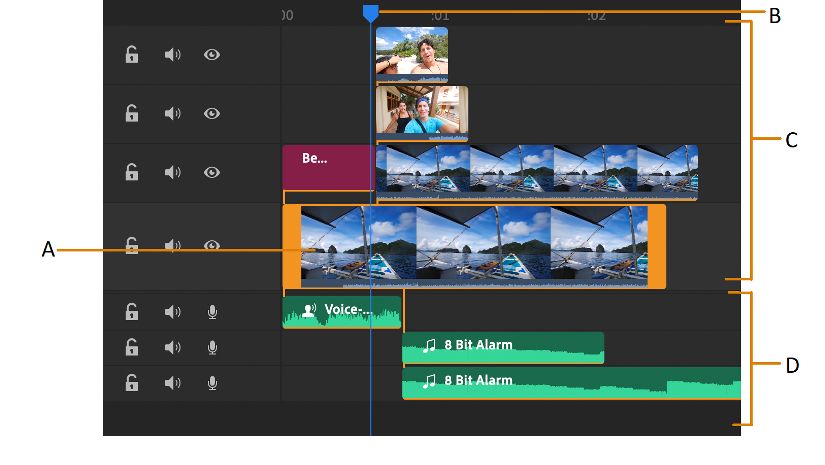Select the purple Be... title clip
The height and width of the screenshot is (465, 825).
click(328, 166)
